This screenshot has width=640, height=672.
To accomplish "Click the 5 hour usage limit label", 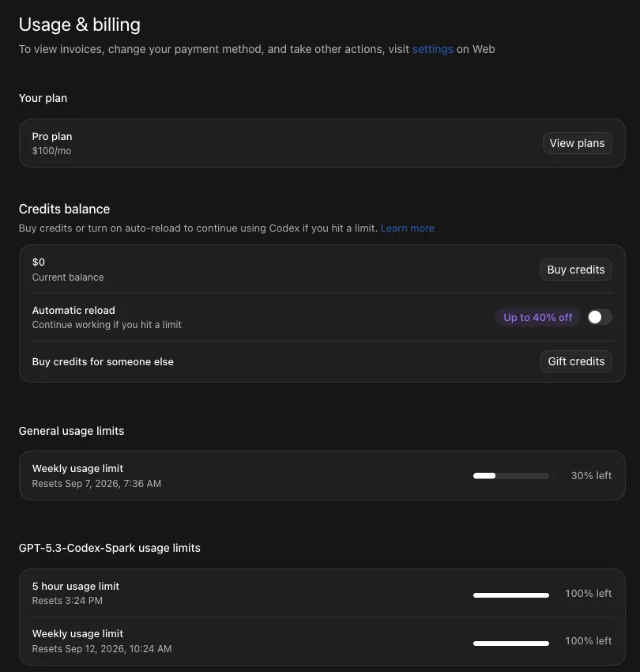I will pyautogui.click(x=76, y=586).
